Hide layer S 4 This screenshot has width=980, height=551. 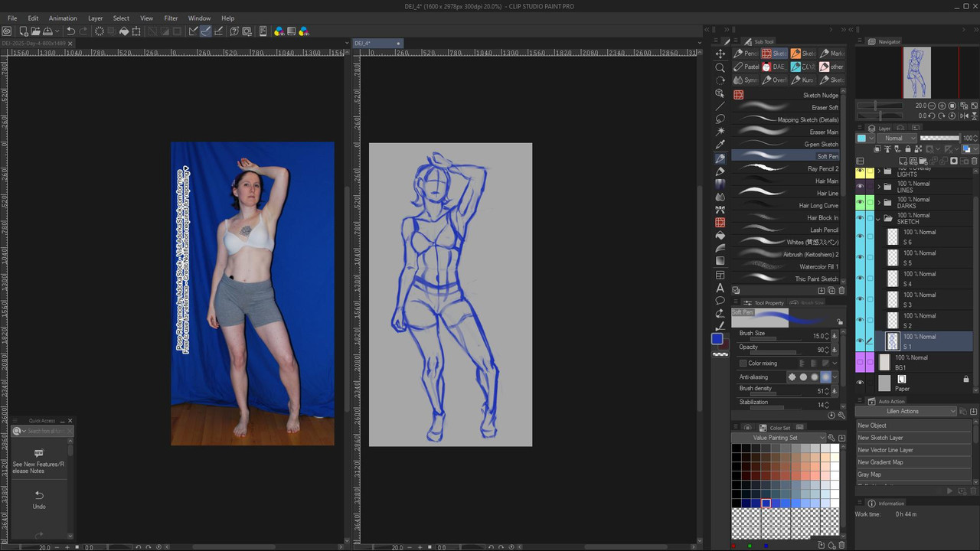coord(860,279)
